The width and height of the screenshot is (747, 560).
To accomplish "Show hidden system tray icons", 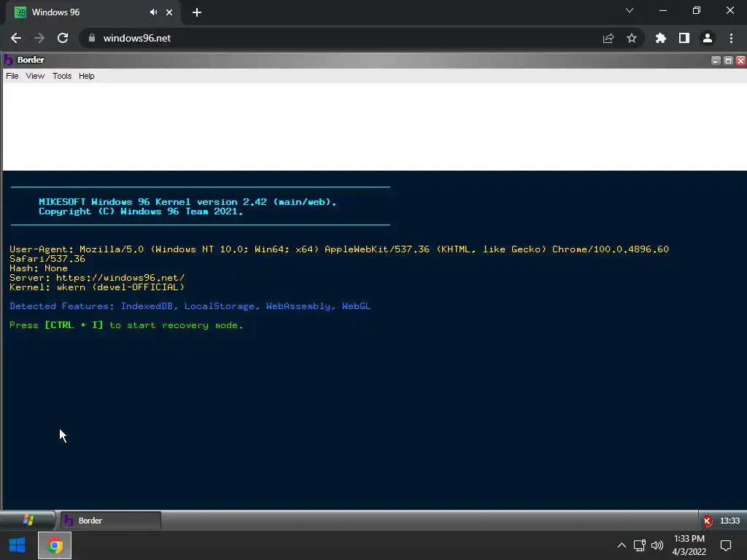I will (x=622, y=545).
